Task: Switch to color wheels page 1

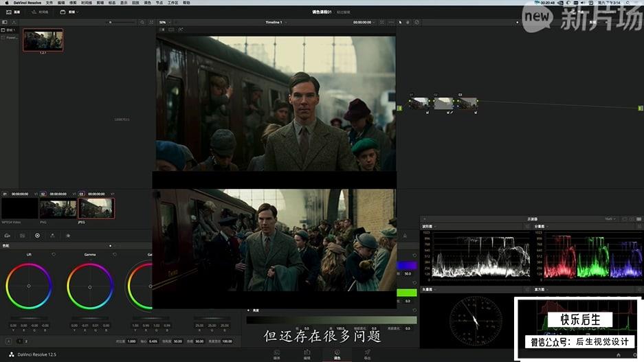Action: coord(20,341)
